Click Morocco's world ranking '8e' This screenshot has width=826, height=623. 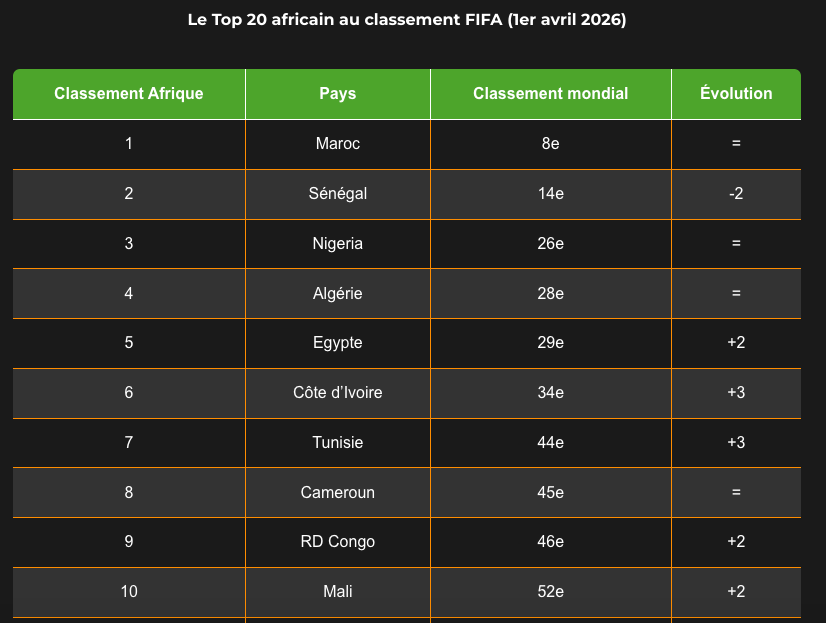click(551, 144)
